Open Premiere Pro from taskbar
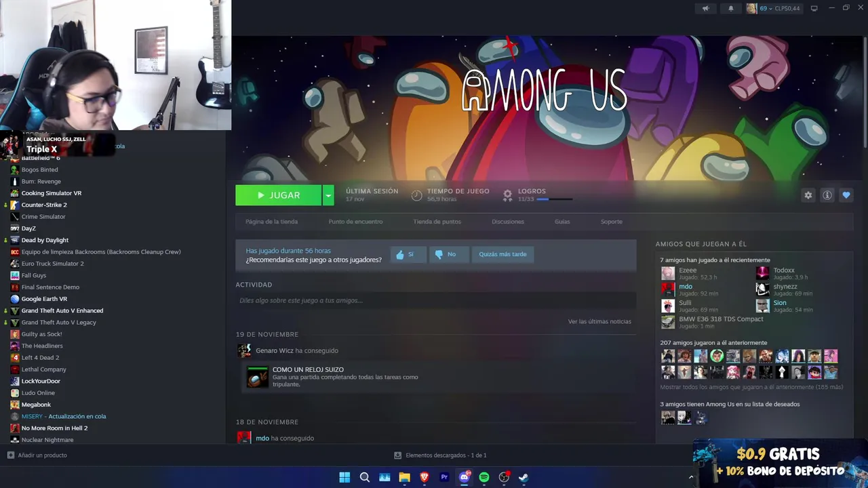 pos(444,477)
